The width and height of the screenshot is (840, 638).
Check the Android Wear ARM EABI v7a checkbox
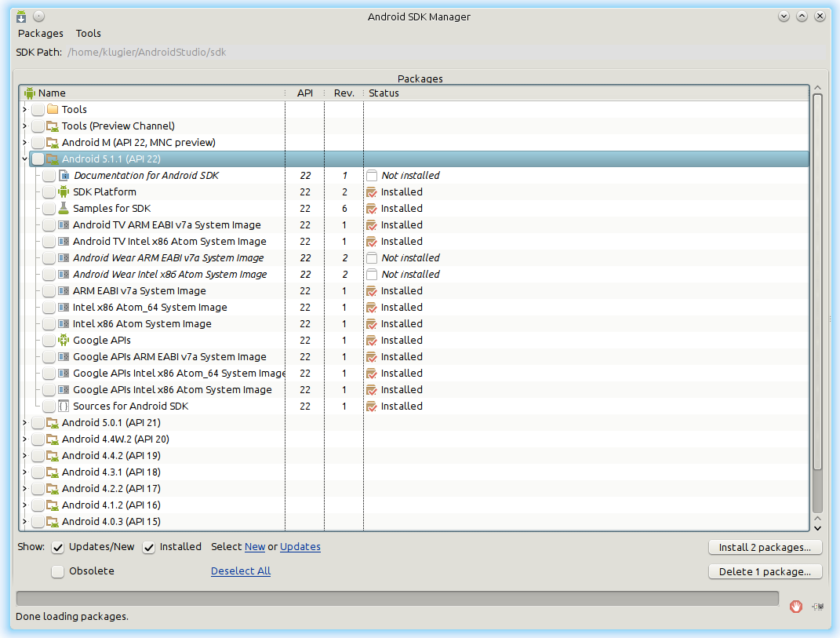49,258
